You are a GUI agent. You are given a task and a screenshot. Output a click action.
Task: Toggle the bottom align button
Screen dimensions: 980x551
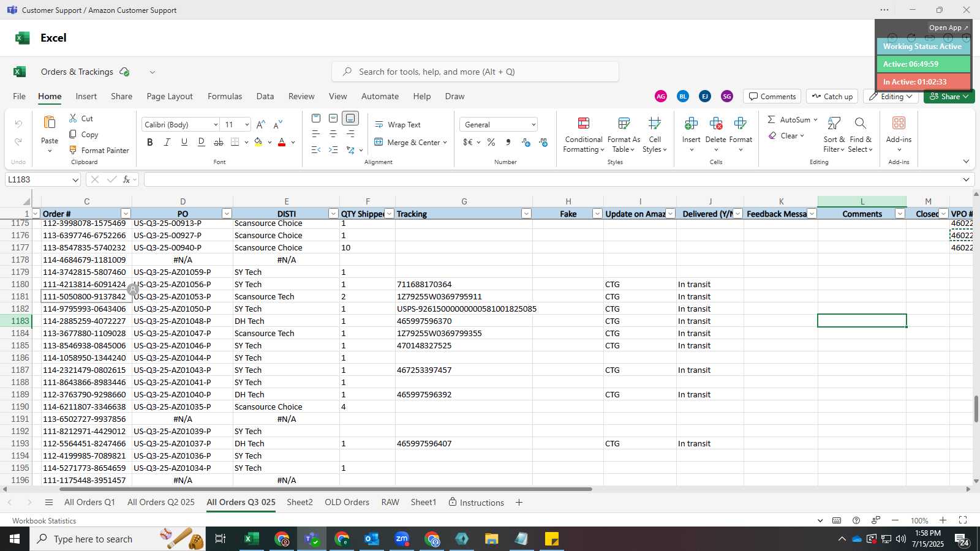pos(350,118)
